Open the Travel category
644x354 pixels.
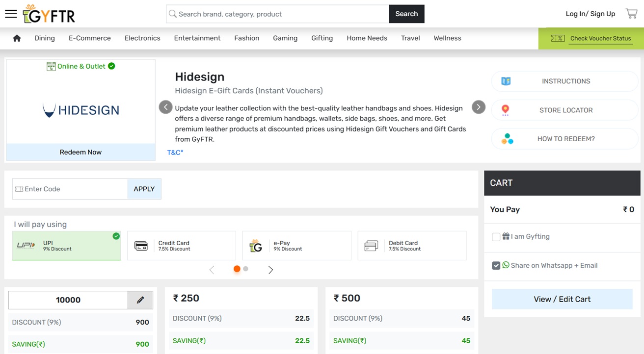[410, 38]
